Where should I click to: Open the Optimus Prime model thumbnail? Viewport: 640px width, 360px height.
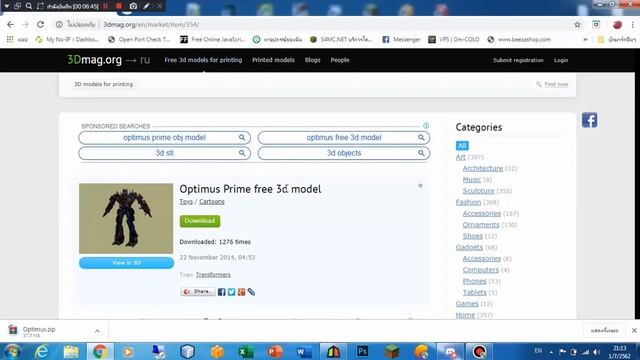(x=126, y=218)
